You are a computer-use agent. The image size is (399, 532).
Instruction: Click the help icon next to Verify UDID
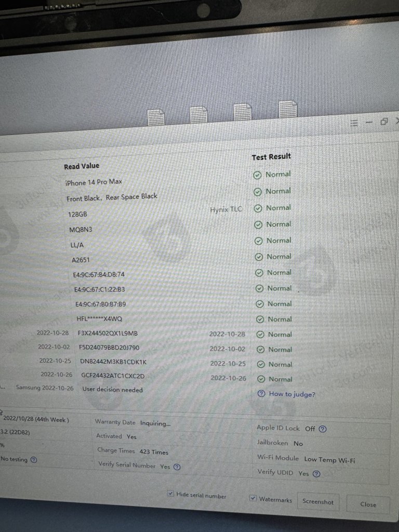pyautogui.click(x=316, y=474)
